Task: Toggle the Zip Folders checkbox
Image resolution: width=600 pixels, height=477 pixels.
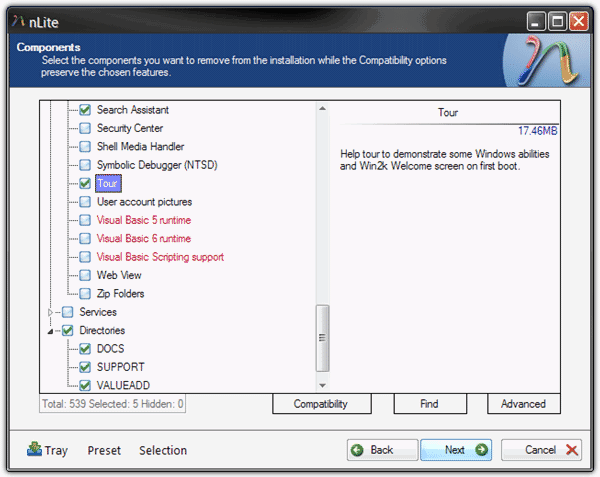Action: point(85,294)
